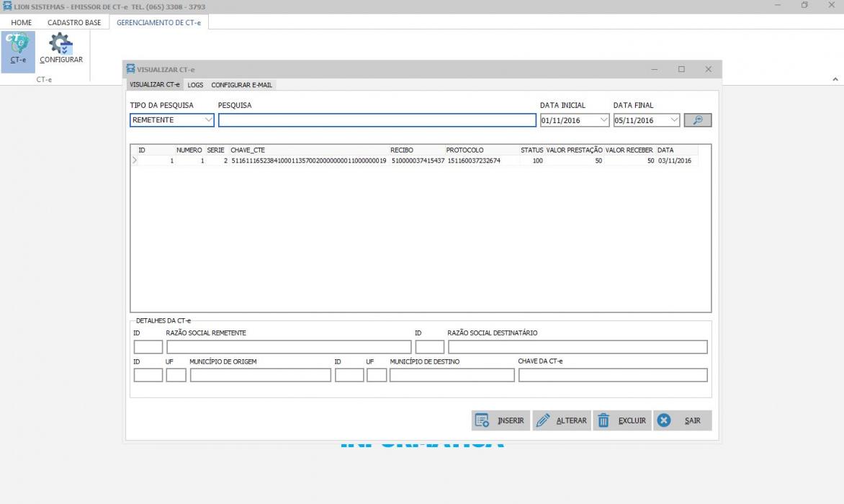Click the RAZÃO SOCIAL REMETENTE field
Image resolution: width=844 pixels, height=504 pixels.
(289, 347)
